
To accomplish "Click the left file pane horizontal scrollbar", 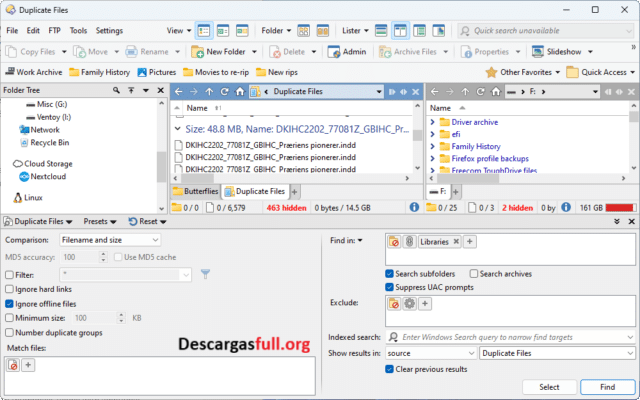I will click(x=292, y=178).
